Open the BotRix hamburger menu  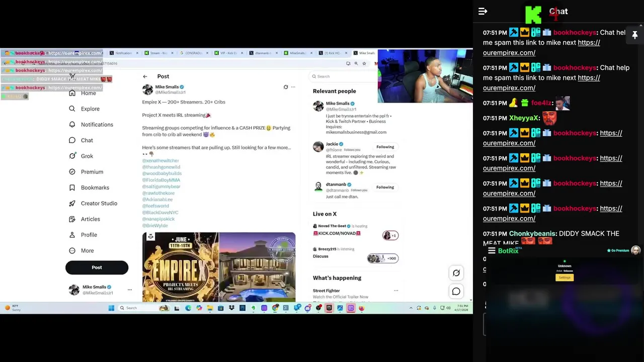click(x=492, y=250)
